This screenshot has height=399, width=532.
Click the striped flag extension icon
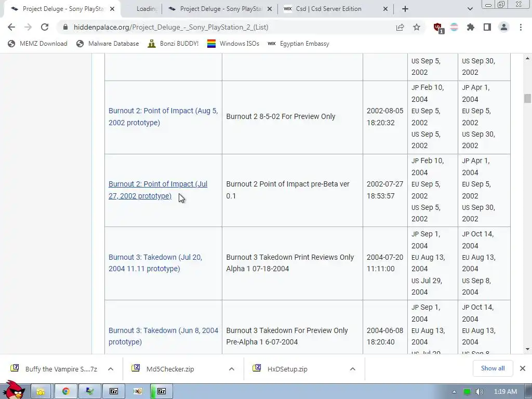(x=454, y=27)
